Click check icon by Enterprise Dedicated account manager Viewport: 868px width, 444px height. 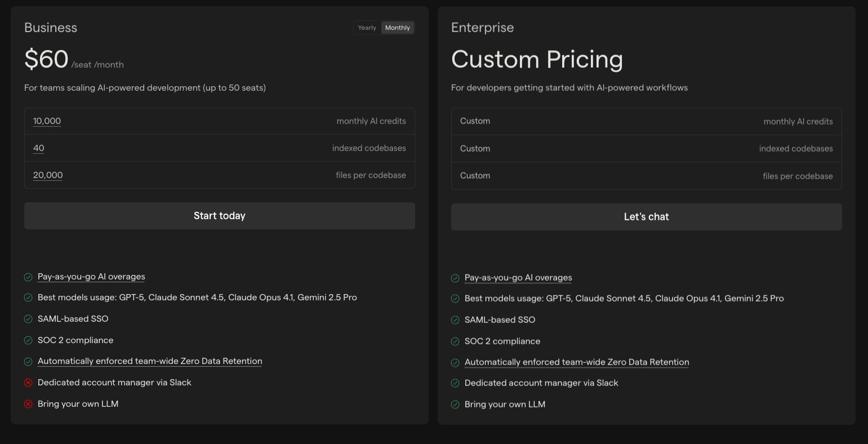click(455, 383)
